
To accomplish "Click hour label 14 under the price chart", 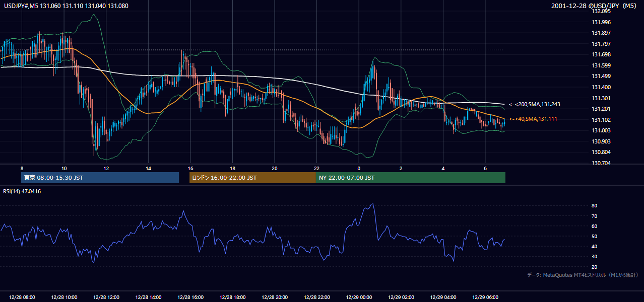I will pyautogui.click(x=148, y=168).
